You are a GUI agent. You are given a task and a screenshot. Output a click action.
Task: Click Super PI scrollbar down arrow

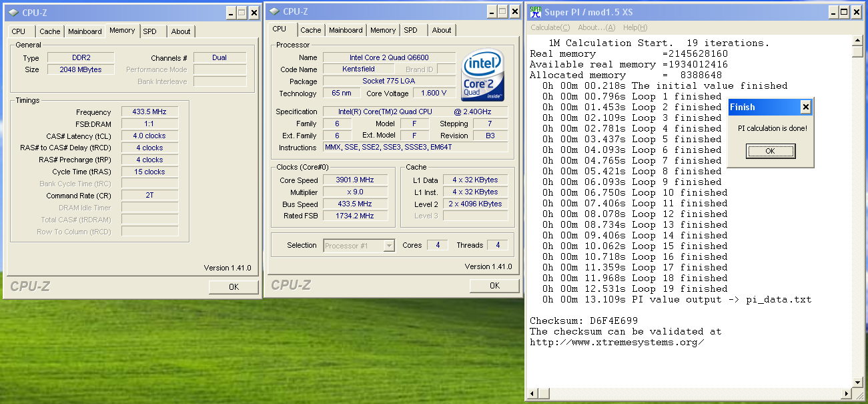coord(858,383)
